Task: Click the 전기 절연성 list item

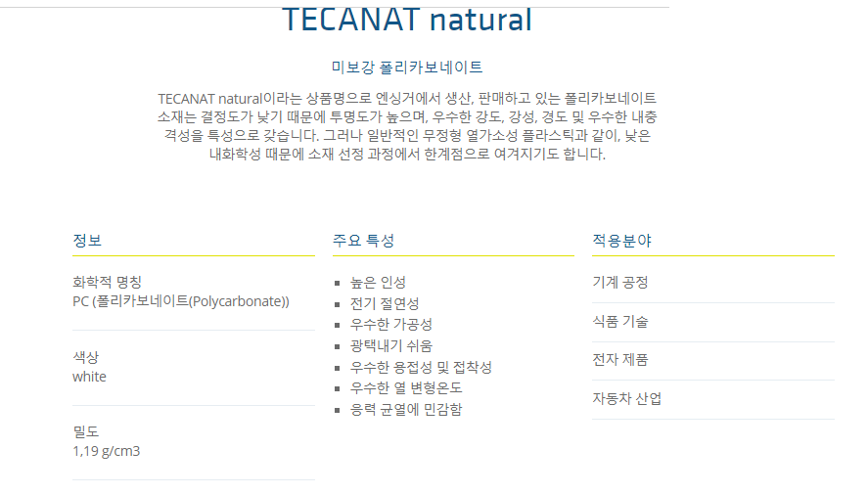Action: pyautogui.click(x=385, y=303)
